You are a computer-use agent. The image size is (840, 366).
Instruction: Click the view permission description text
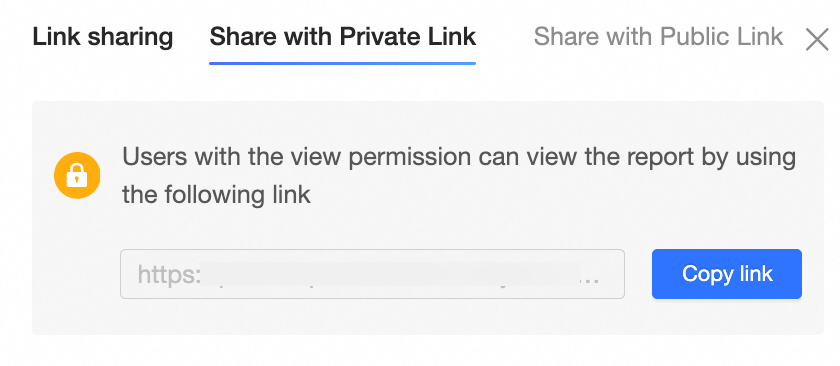click(x=459, y=175)
